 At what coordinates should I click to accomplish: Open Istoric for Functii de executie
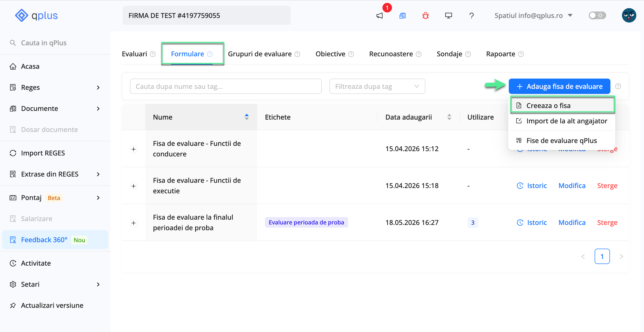coord(532,186)
